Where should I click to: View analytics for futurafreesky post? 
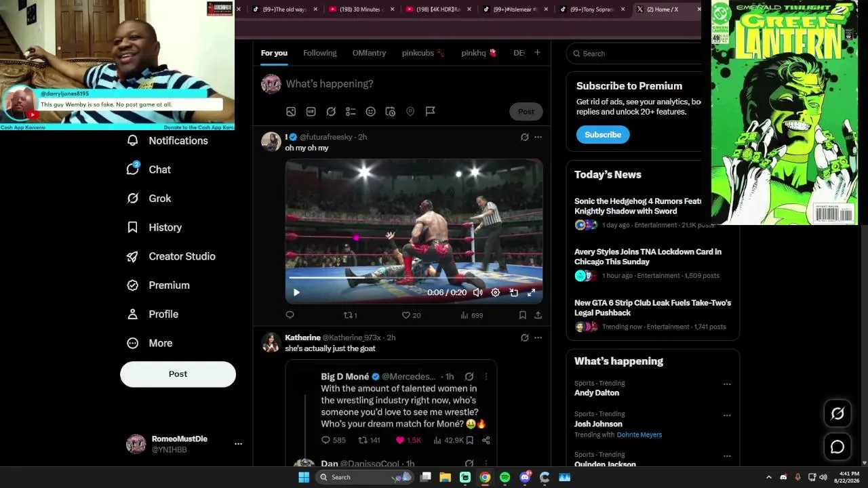471,315
